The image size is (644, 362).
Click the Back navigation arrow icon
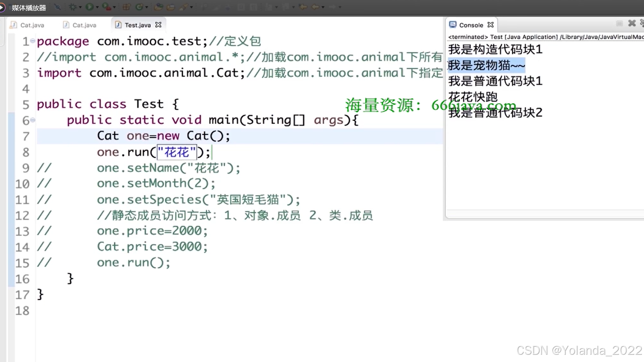point(315,7)
